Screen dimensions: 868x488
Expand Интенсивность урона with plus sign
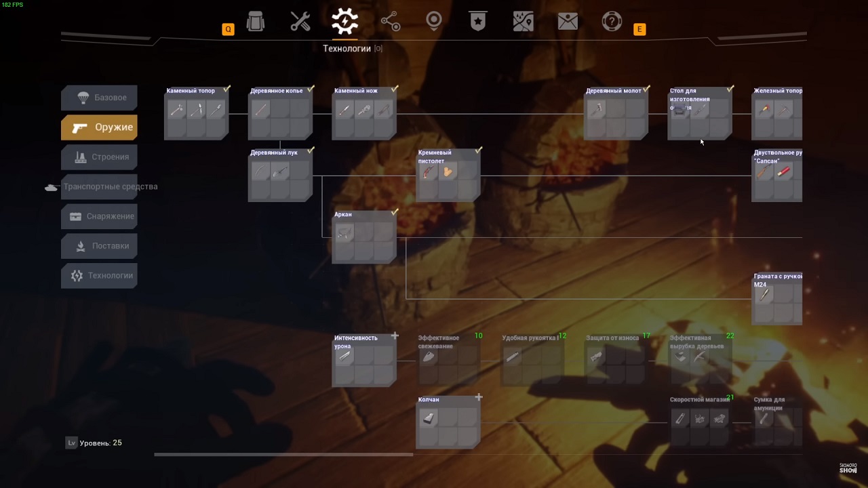click(x=395, y=335)
